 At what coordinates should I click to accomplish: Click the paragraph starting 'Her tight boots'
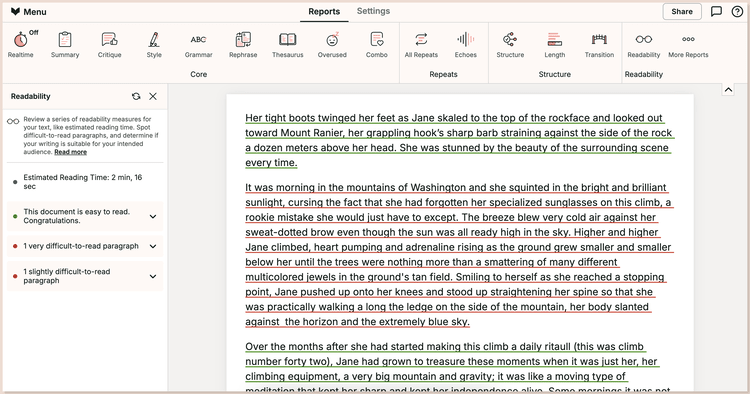coord(460,140)
